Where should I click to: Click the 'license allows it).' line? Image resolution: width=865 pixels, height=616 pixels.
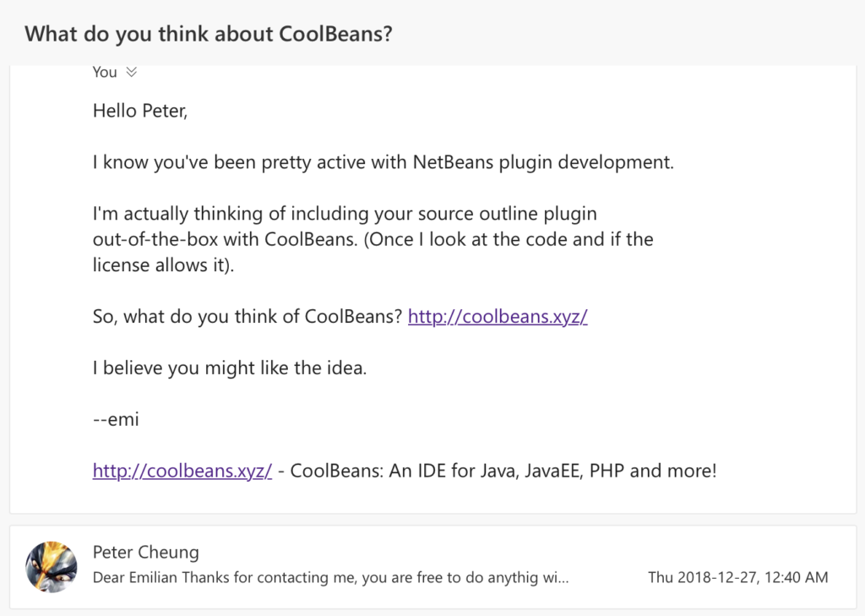[x=163, y=265]
